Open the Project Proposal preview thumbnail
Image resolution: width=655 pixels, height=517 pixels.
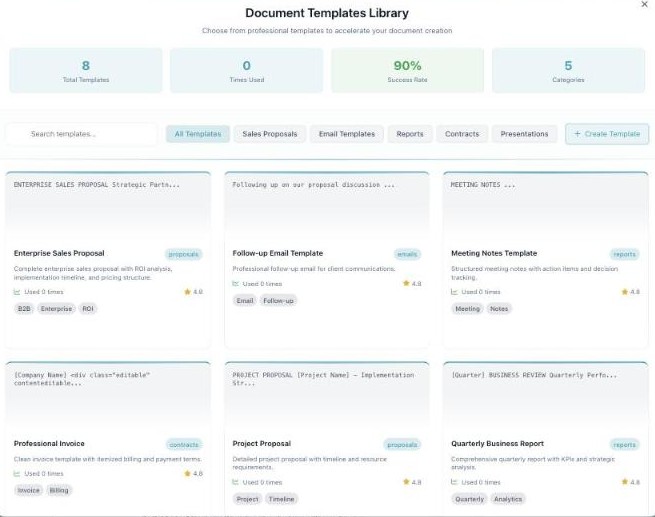pos(327,396)
